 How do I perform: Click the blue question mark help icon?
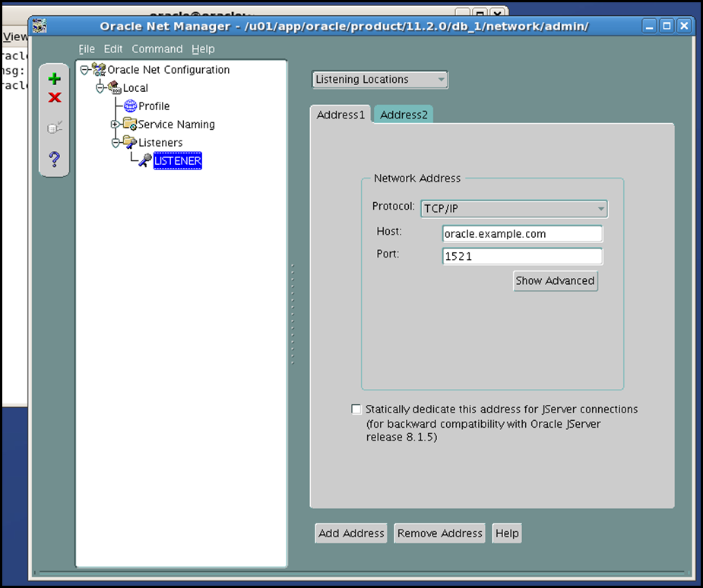pos(54,159)
